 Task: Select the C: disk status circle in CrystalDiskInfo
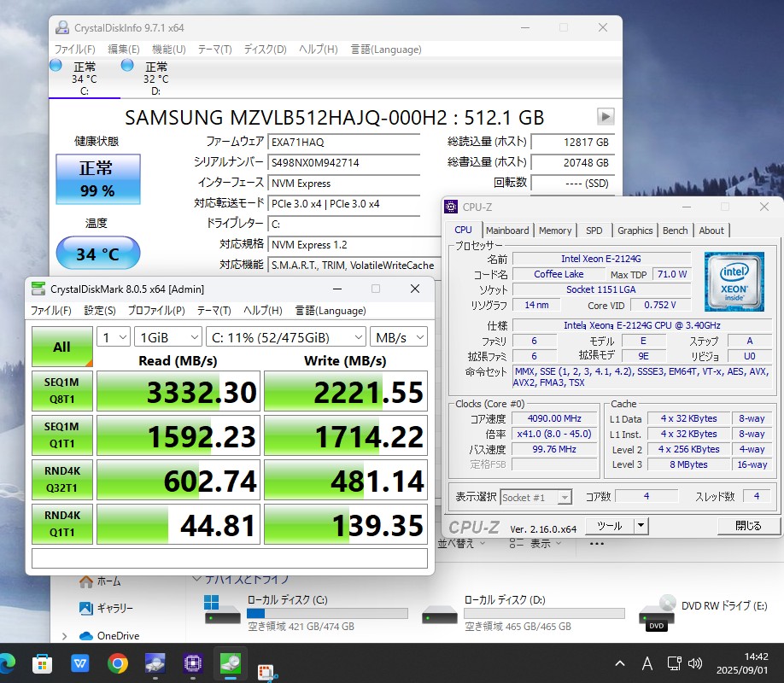click(x=56, y=65)
